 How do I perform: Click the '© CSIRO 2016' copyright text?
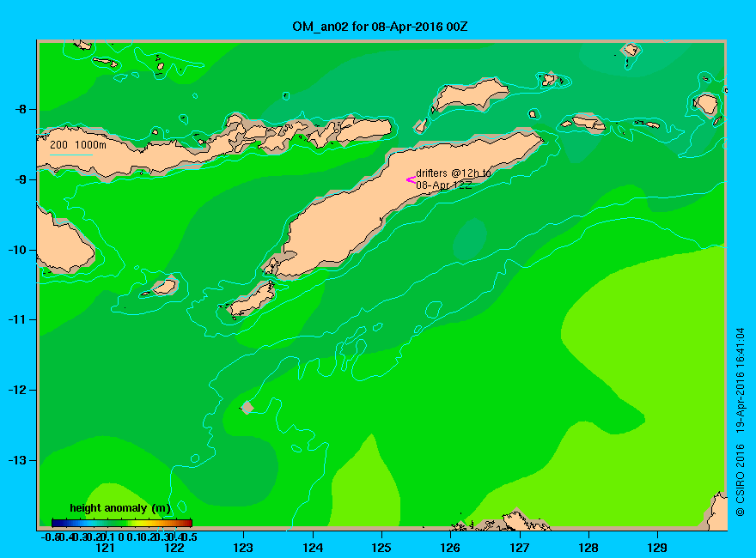[x=741, y=480]
